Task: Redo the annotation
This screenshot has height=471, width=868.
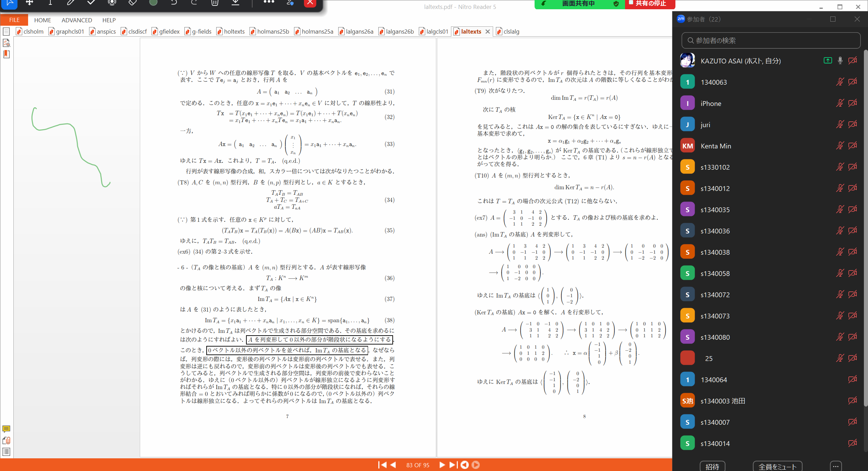Action: point(194,3)
